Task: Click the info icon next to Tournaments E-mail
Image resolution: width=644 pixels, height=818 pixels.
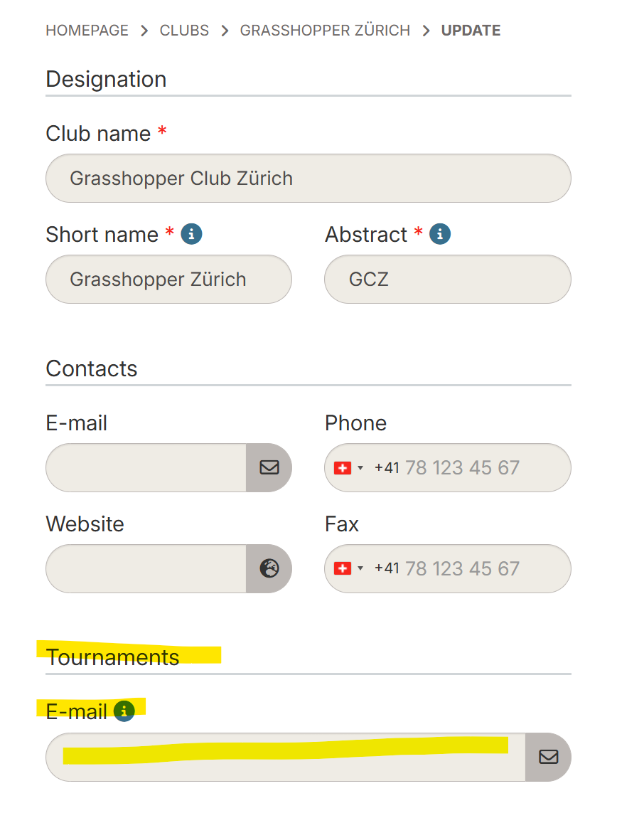Action: tap(123, 711)
